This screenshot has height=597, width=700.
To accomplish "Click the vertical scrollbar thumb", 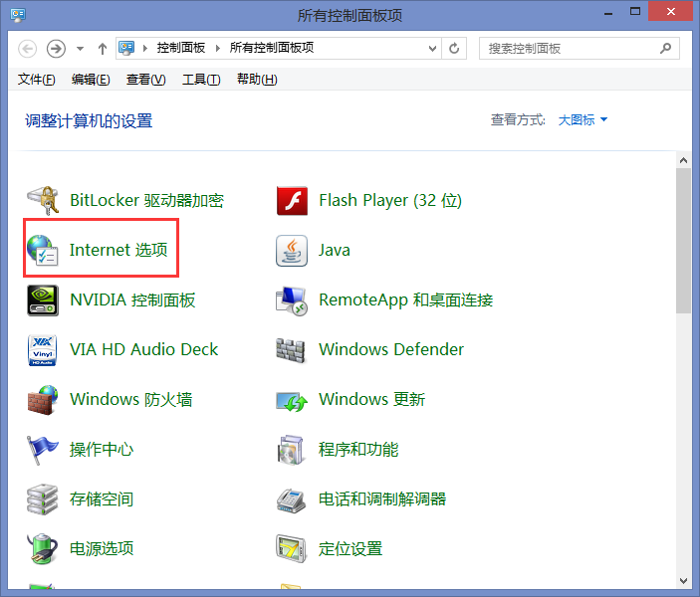I will pyautogui.click(x=683, y=241).
